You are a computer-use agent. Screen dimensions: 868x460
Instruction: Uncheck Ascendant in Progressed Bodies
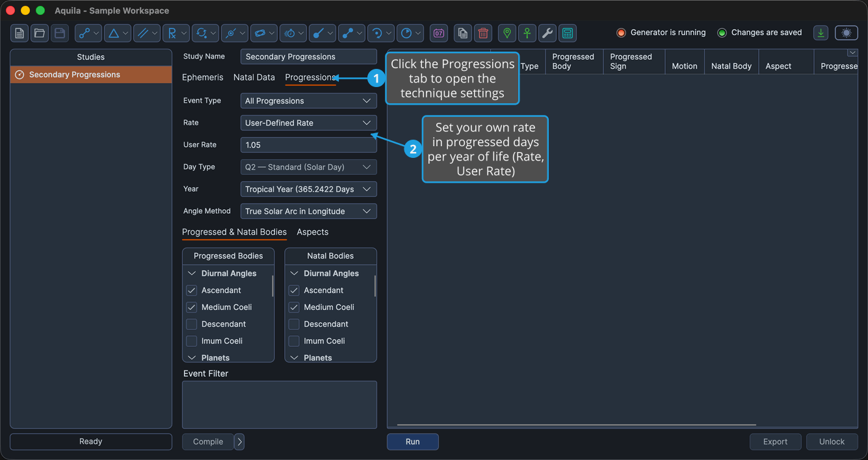tap(192, 290)
